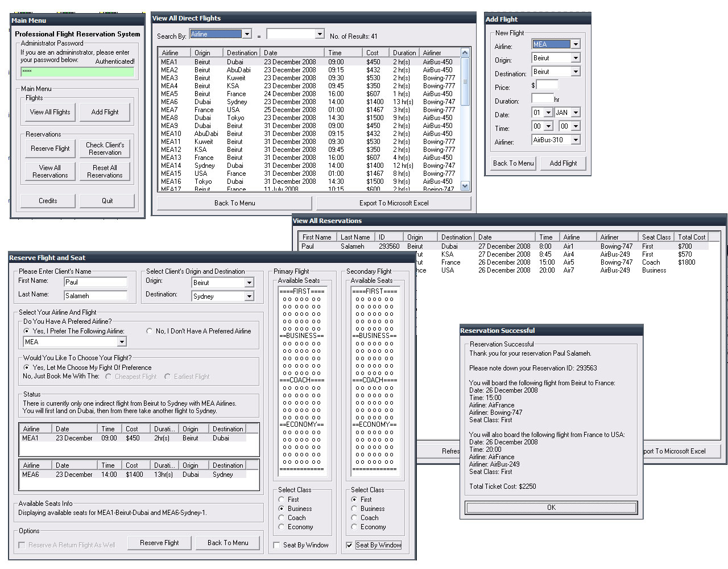Click Last Name field containing Salameh
Image resolution: width=728 pixels, height=569 pixels.
pos(95,296)
